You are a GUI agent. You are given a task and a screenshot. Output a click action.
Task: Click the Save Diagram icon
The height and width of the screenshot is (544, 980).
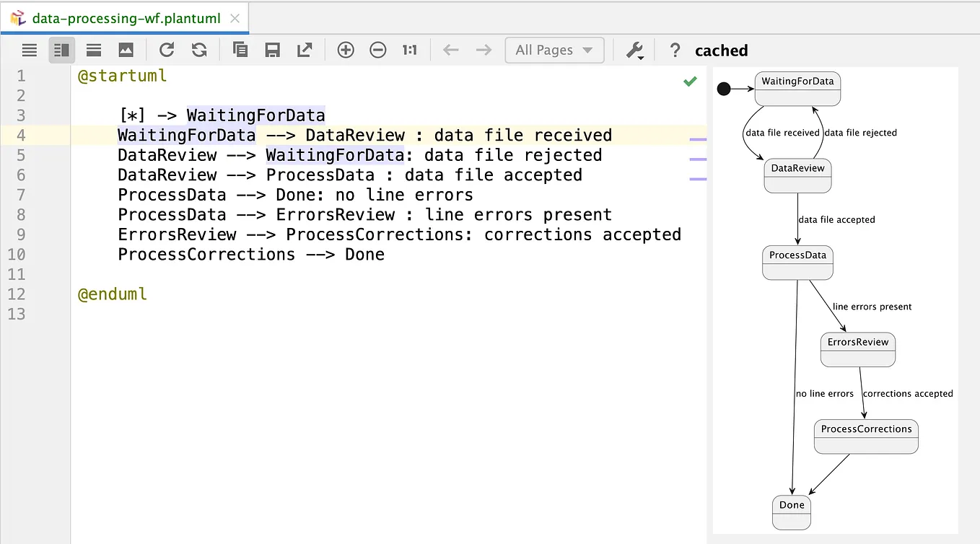[272, 50]
